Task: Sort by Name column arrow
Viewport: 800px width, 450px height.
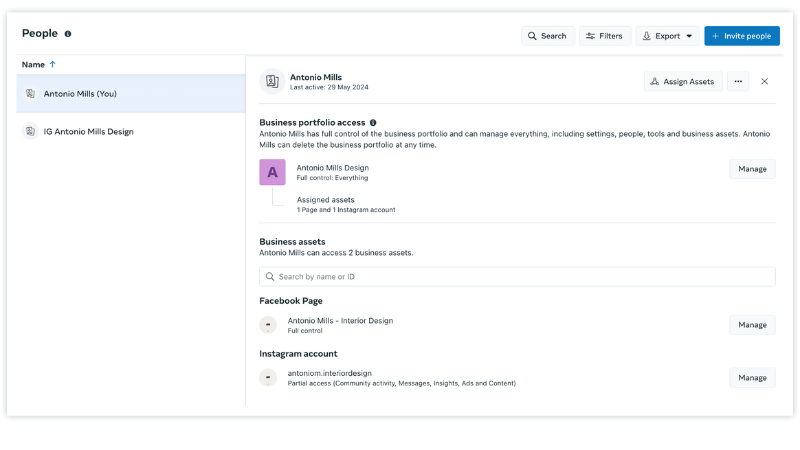Action: pos(53,64)
